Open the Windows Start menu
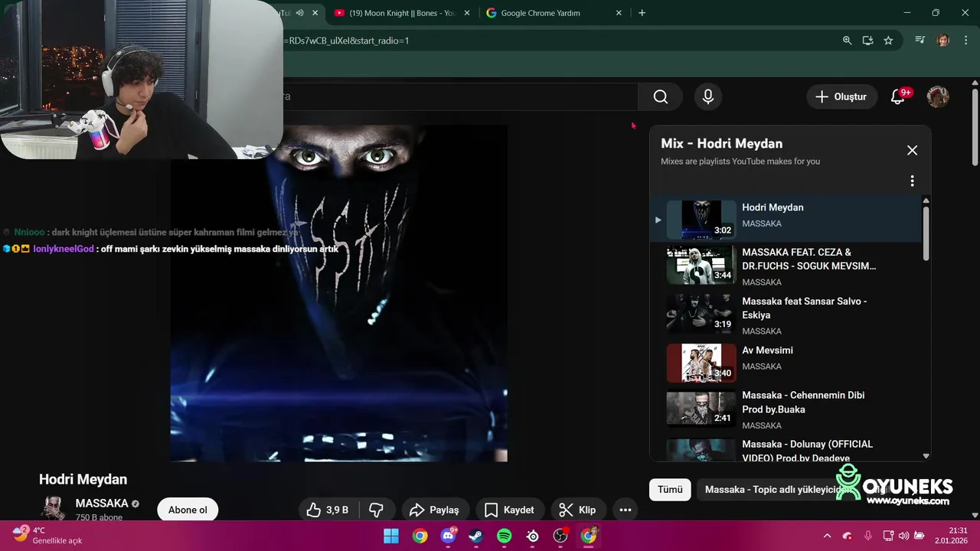 (x=391, y=536)
